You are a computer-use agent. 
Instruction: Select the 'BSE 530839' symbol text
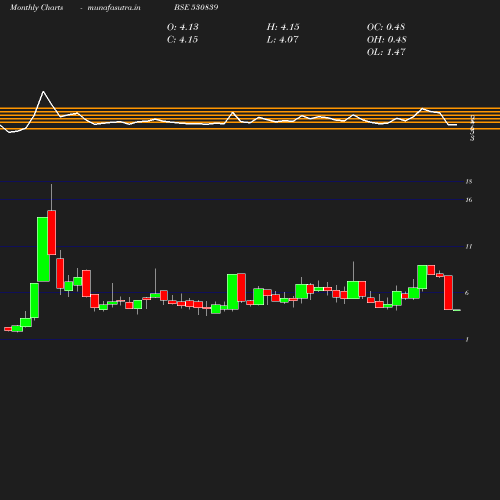click(x=196, y=7)
